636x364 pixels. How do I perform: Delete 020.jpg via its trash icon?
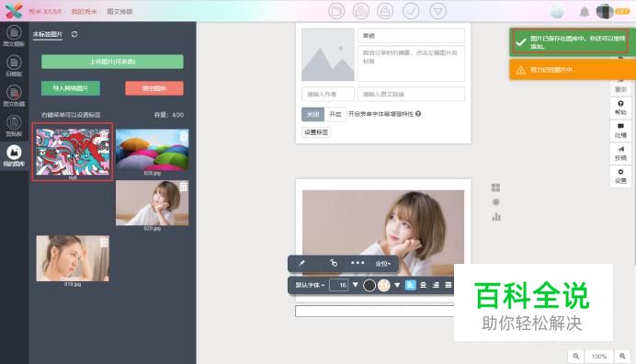(184, 187)
